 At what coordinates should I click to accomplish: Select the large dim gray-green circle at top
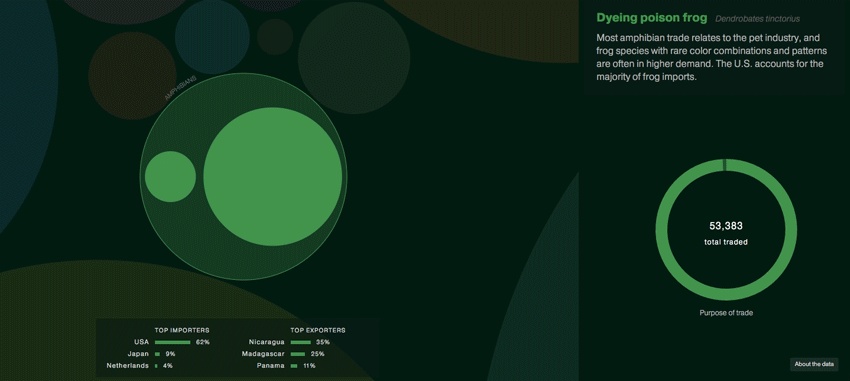[x=354, y=58]
